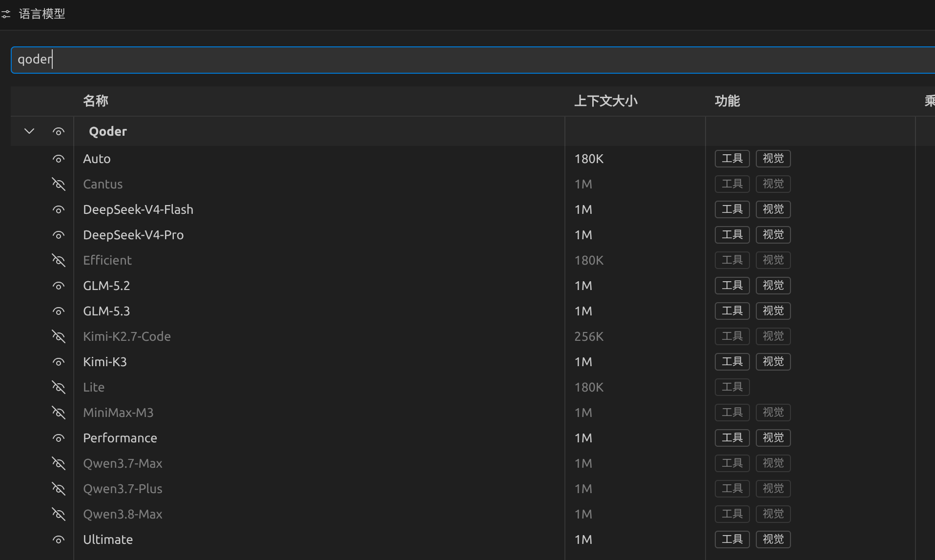Hide the GLM-5.3 model
This screenshot has height=560, width=935.
[x=59, y=311]
